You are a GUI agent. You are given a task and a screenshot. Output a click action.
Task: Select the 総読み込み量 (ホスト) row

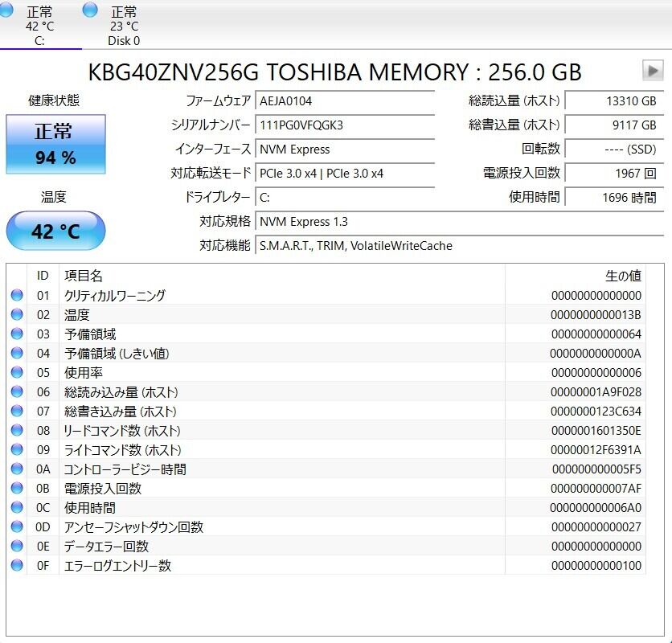(x=326, y=391)
